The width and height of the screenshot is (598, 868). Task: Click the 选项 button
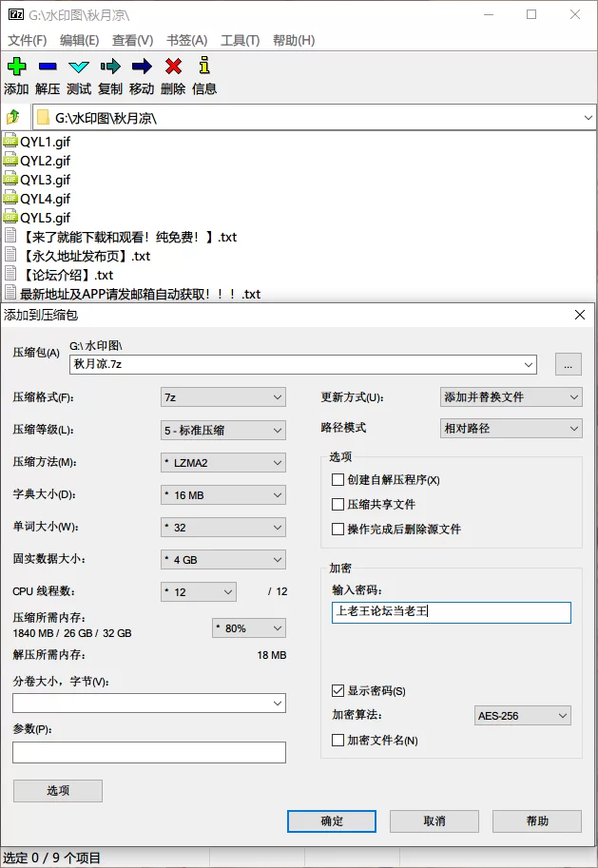[x=58, y=790]
